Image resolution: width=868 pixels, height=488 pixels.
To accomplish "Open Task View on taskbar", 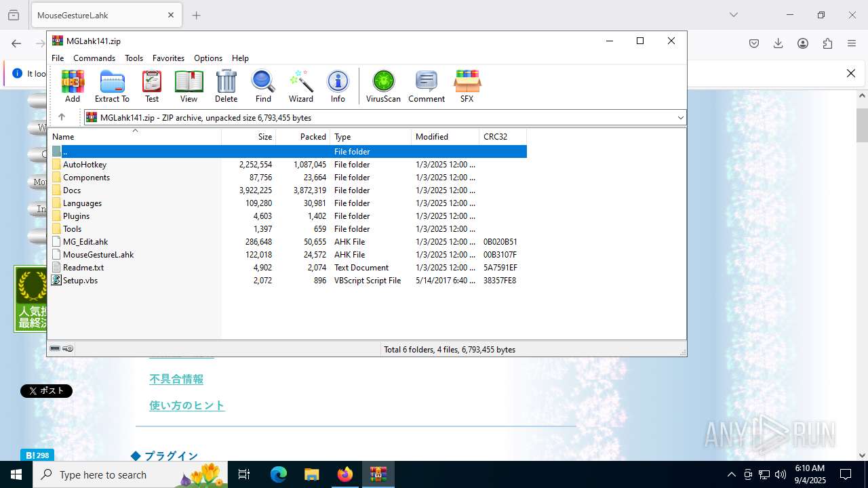I will [244, 474].
